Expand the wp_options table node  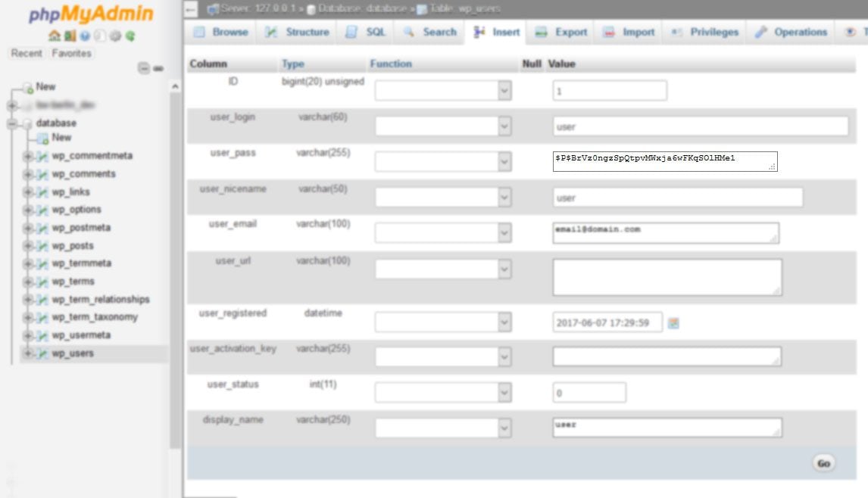pyautogui.click(x=27, y=210)
